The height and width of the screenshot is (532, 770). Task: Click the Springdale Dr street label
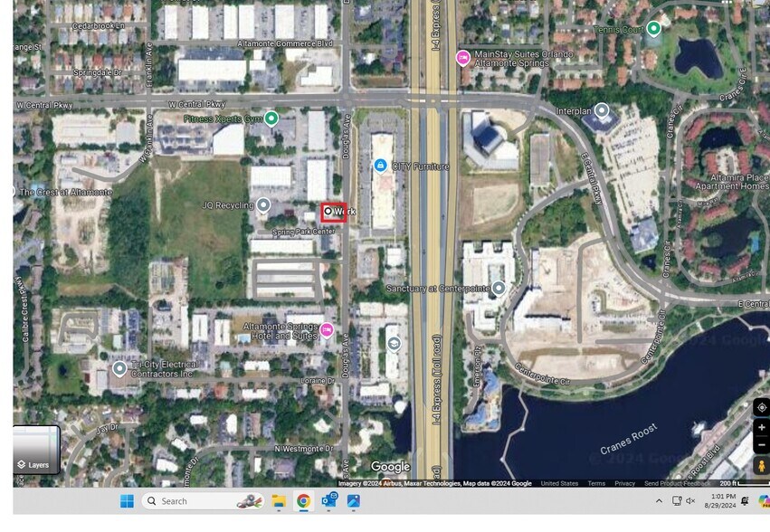(x=97, y=72)
